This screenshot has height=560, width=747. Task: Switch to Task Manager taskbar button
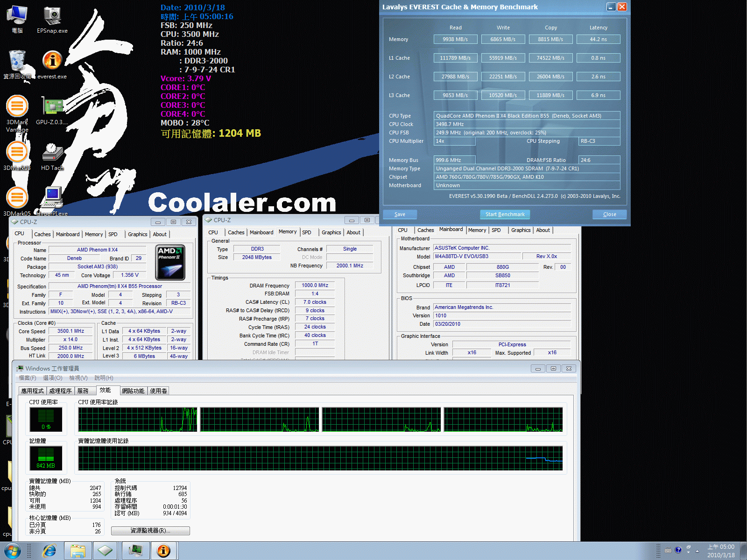[x=136, y=551]
